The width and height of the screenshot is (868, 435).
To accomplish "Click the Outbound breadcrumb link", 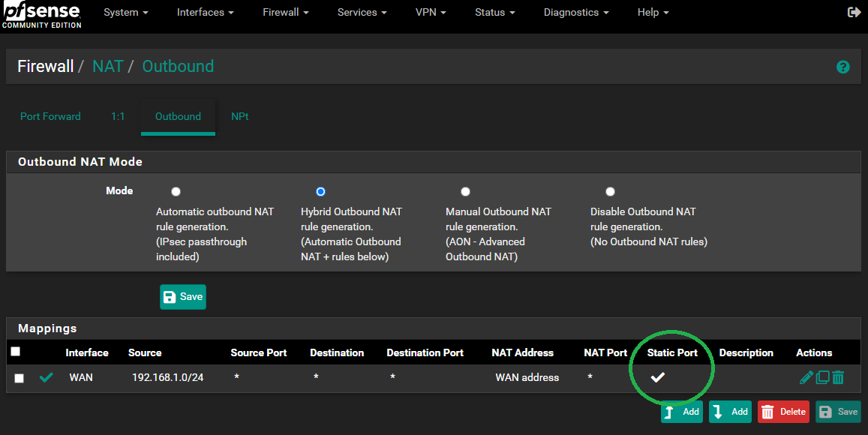I will pyautogui.click(x=178, y=67).
